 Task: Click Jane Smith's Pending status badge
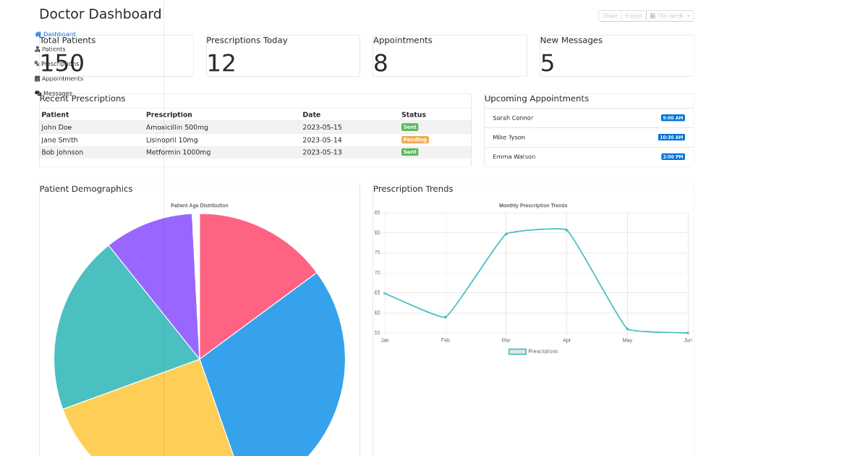click(414, 140)
